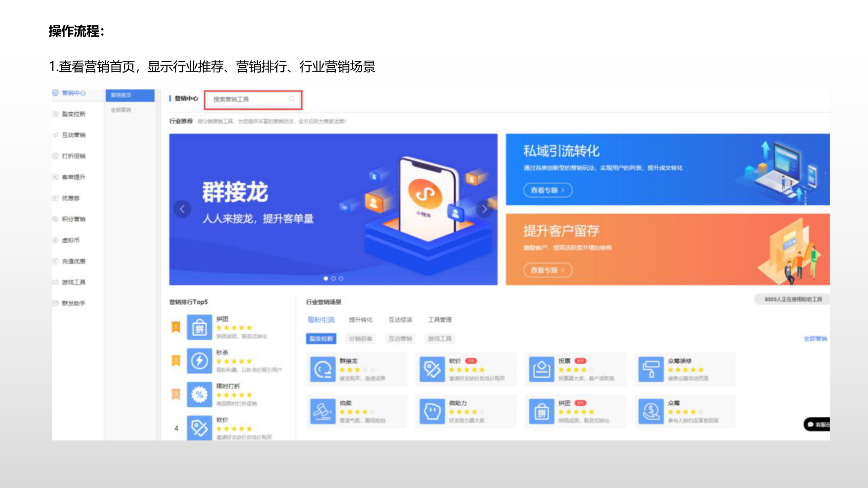Select the second carousel indicator dot

pyautogui.click(x=334, y=278)
